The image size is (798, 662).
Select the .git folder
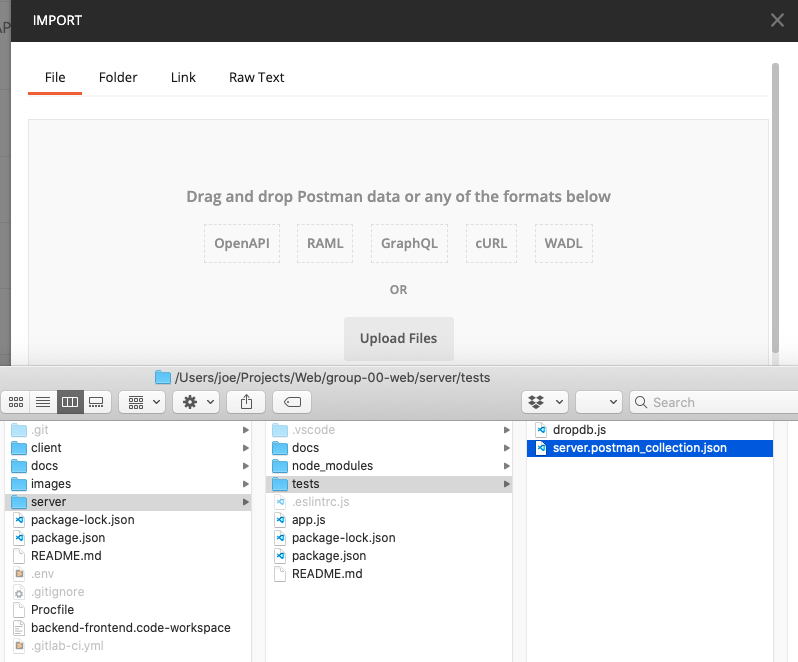(x=129, y=430)
